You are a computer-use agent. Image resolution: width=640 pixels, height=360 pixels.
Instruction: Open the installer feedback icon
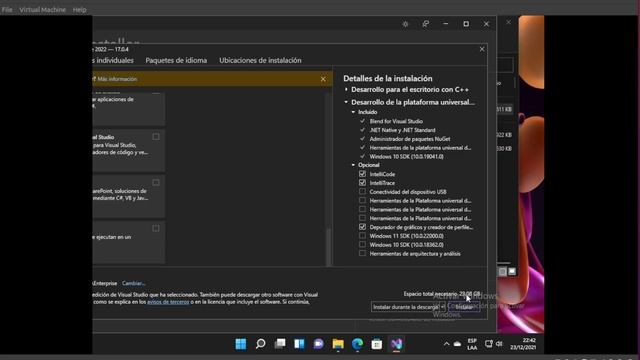[425, 24]
